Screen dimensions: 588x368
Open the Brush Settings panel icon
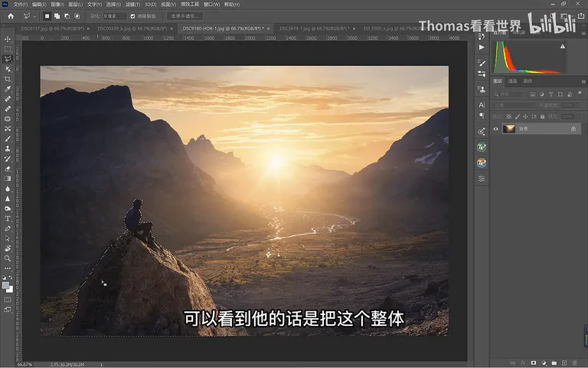pyautogui.click(x=482, y=63)
